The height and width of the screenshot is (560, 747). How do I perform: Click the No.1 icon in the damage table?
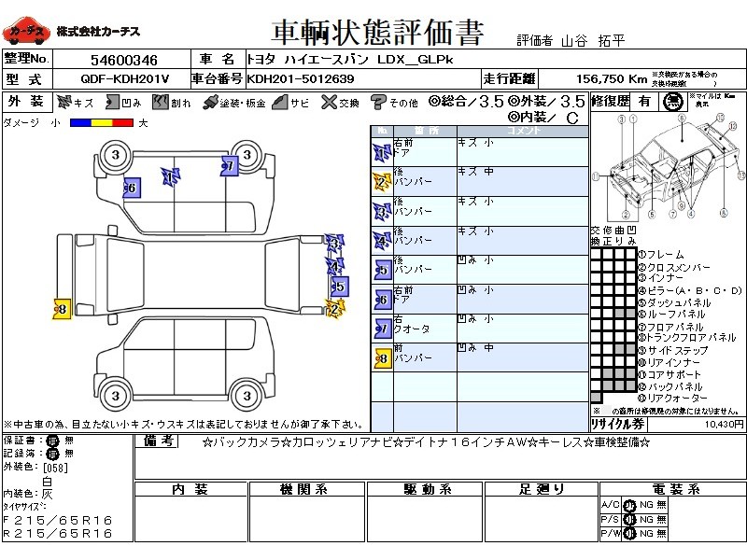click(x=382, y=153)
